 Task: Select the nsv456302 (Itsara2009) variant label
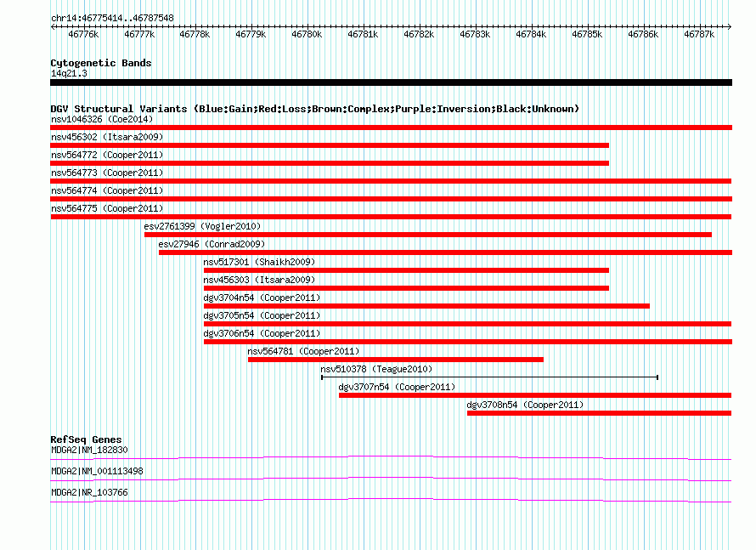coord(107,137)
